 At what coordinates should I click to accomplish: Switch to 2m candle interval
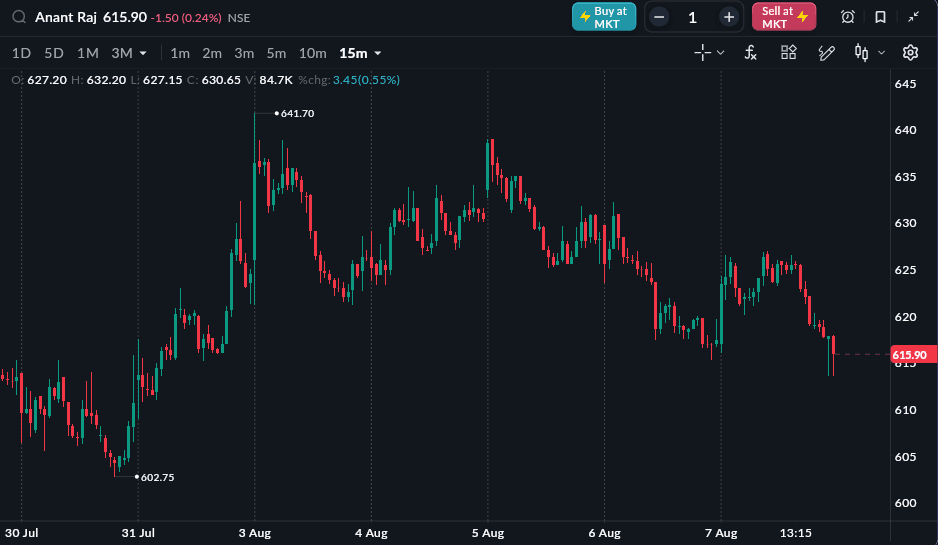point(212,53)
